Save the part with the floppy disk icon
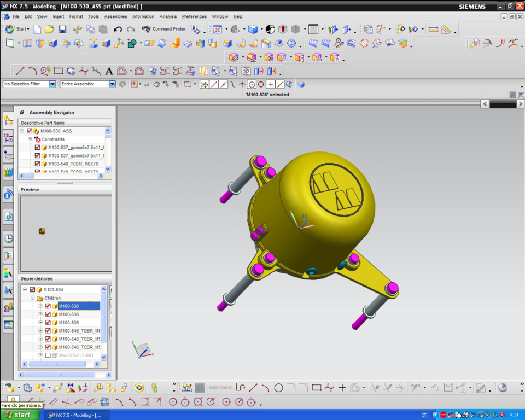Screen dimensions: 525x420 click(x=62, y=30)
